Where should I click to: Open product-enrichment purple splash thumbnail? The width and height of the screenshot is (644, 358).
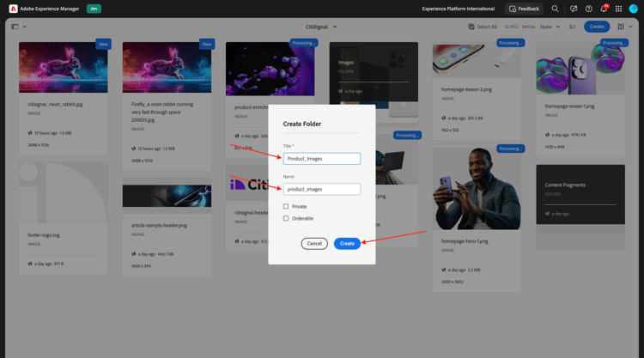(270, 69)
